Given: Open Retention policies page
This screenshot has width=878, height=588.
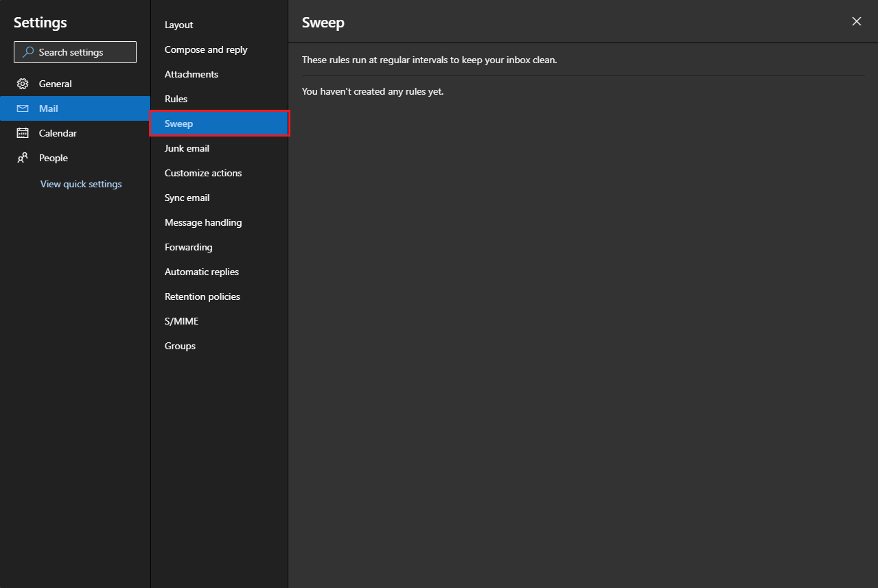Looking at the screenshot, I should [x=220, y=296].
